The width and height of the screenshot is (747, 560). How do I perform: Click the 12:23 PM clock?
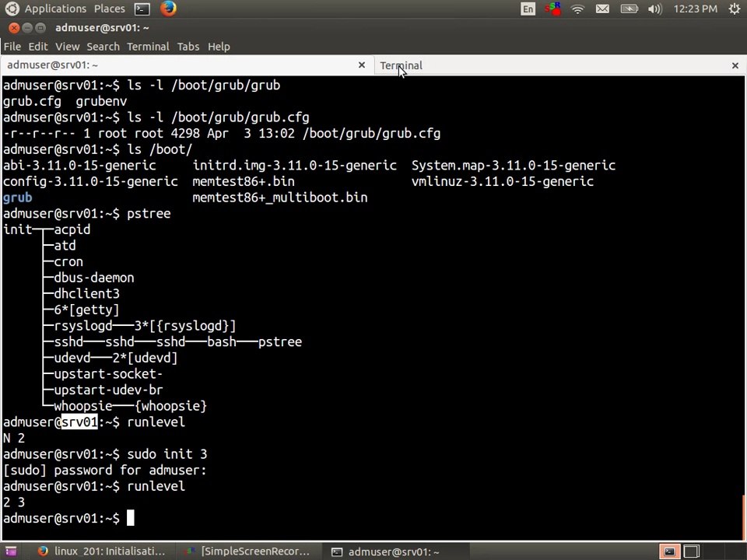695,9
